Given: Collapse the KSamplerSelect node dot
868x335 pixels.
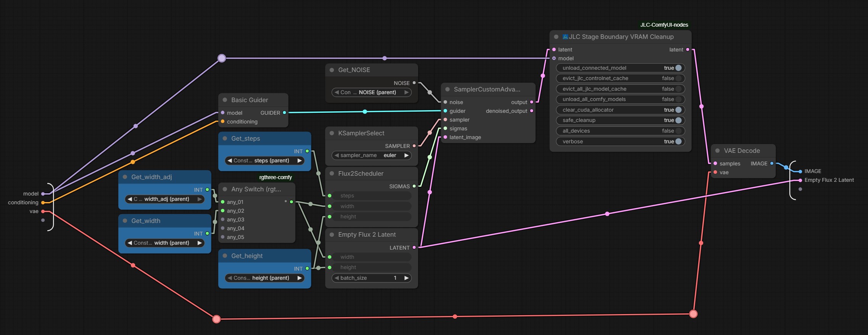Looking at the screenshot, I should coord(332,133).
